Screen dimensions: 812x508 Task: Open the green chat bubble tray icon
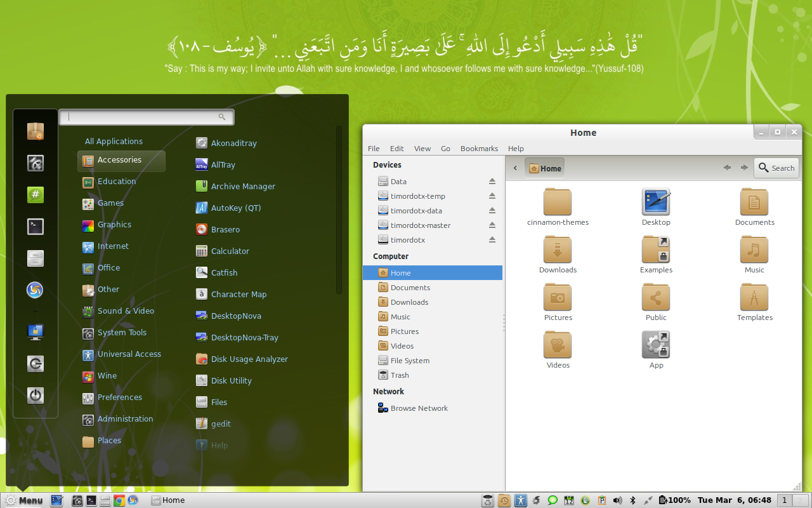(x=553, y=500)
